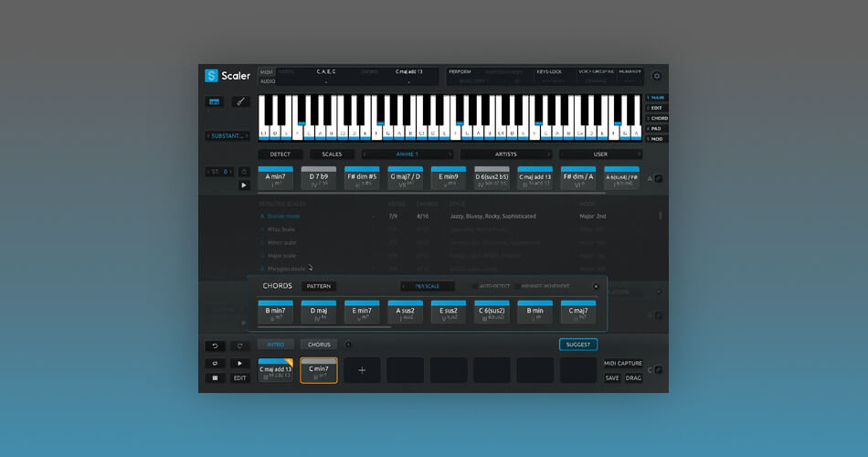Play the chord progression pattern
The image size is (868, 457).
click(x=239, y=364)
